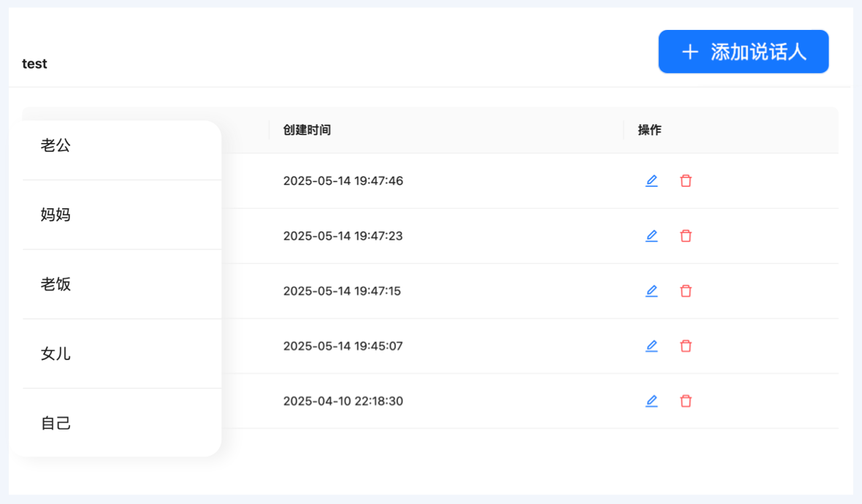Delete the entry created at 19:47:23
The height and width of the screenshot is (504, 862).
686,236
